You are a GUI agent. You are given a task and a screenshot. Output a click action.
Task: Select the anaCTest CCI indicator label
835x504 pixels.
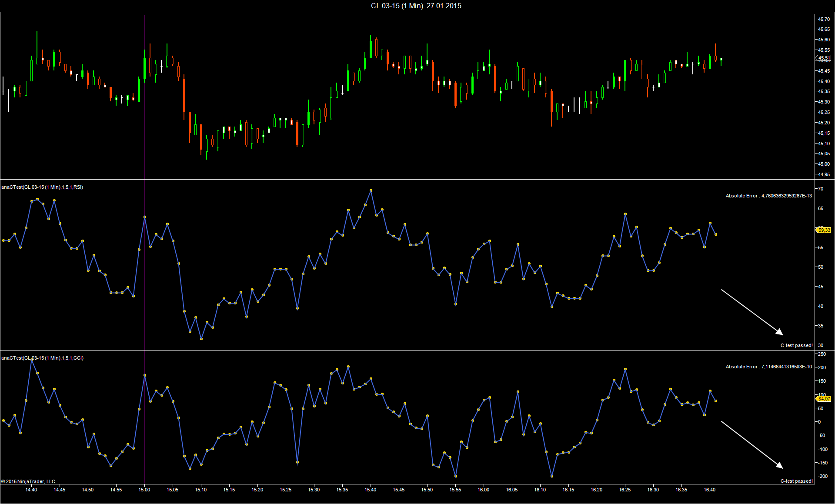42,358
